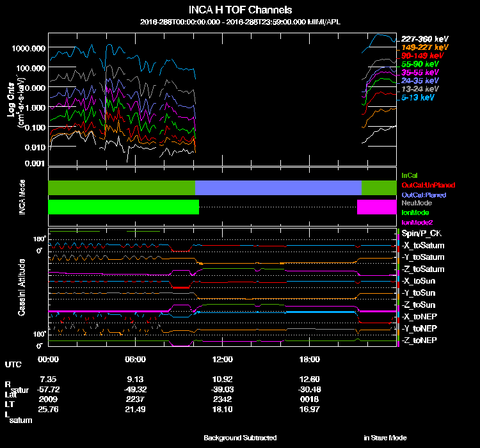Click the '12:00' UTC tick label
480x448 pixels.
[222, 359]
